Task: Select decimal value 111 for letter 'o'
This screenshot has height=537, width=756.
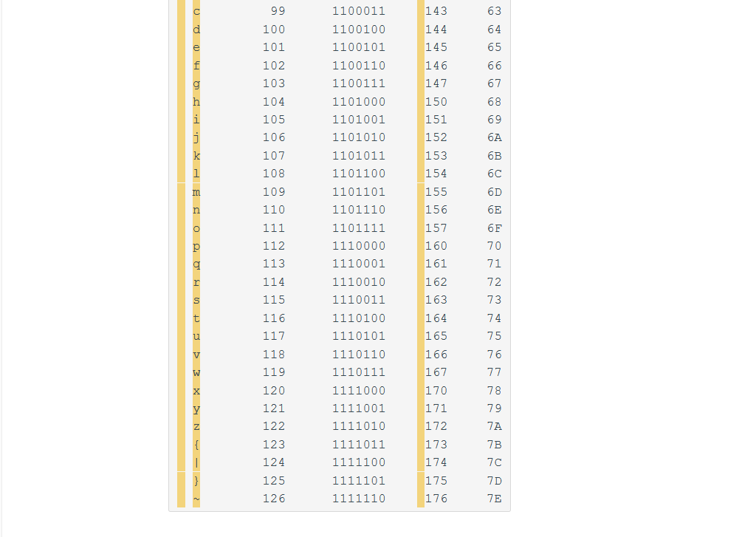Action: coord(274,228)
